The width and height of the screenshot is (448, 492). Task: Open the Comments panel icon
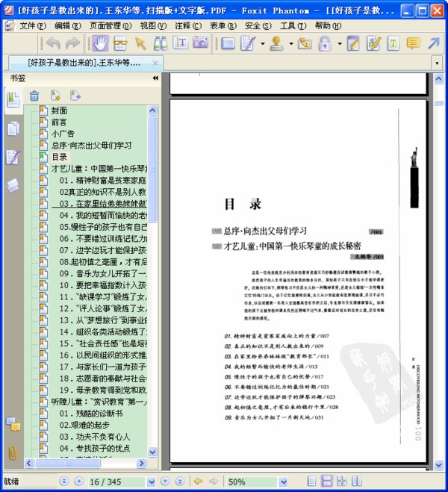13,424
